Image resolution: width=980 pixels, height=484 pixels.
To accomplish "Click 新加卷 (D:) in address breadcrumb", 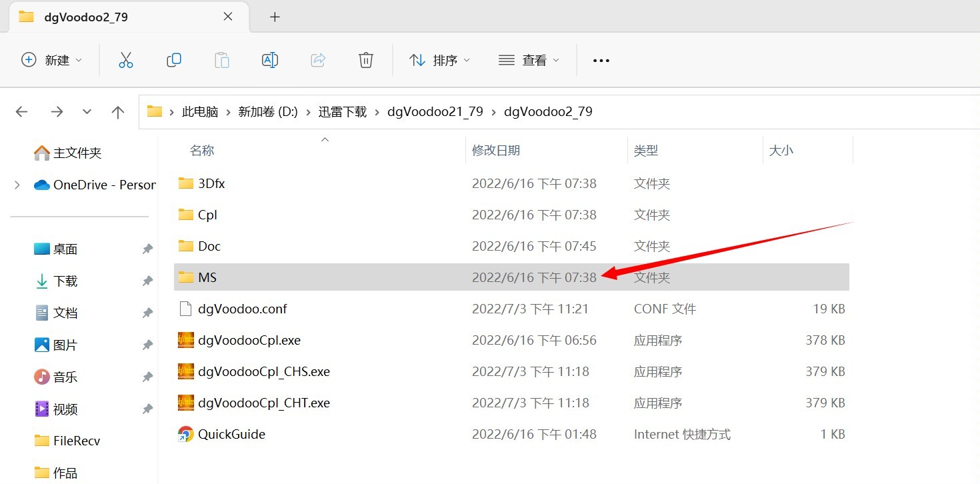I will click(x=268, y=111).
